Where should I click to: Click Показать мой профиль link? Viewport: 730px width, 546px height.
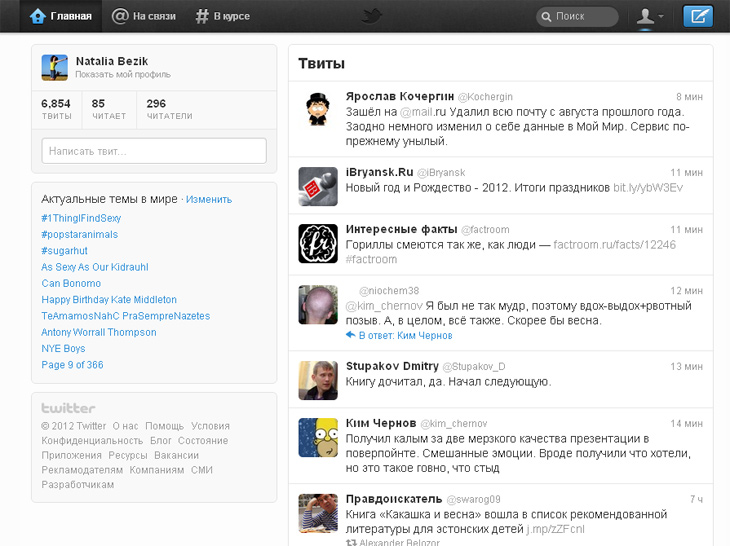point(123,74)
